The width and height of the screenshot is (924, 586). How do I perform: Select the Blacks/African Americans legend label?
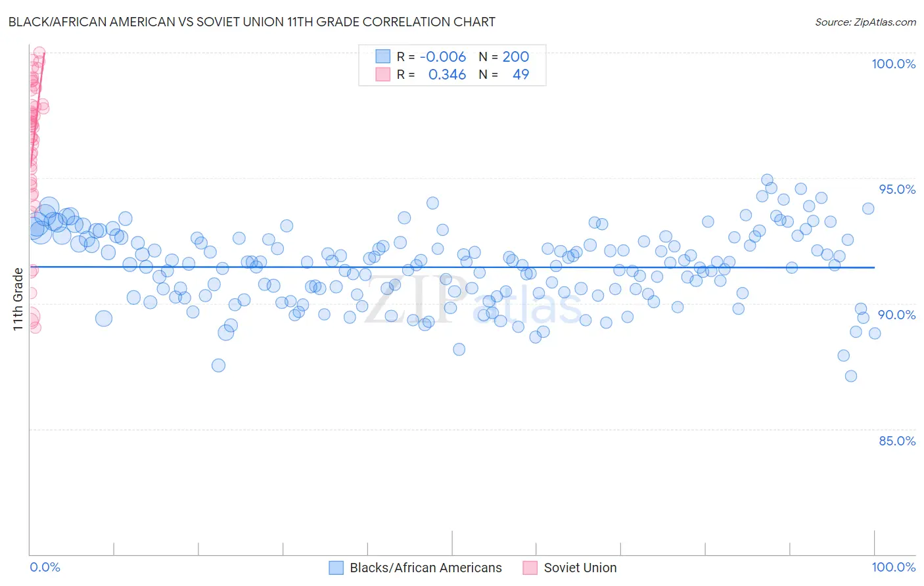(426, 568)
